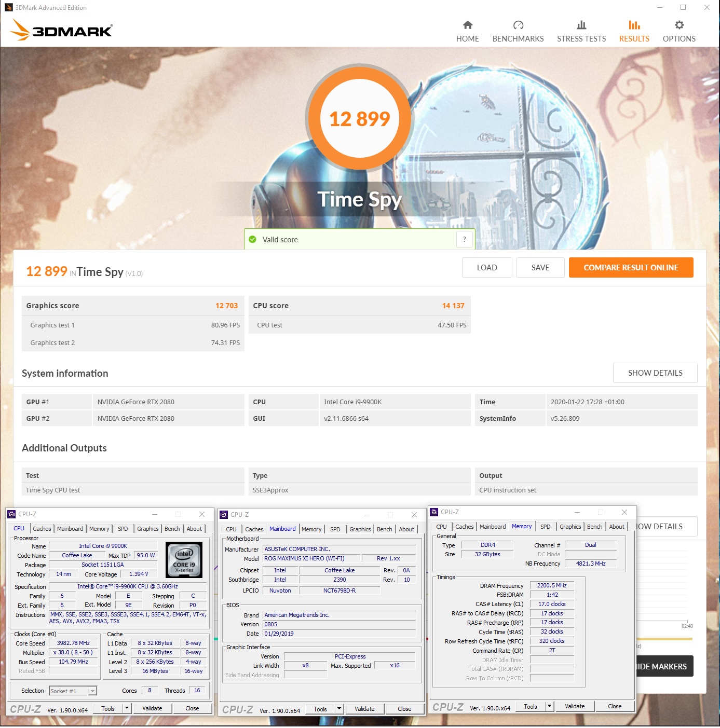Image resolution: width=720 pixels, height=728 pixels.
Task: Click the Core Speed value 3982.78 MHz
Action: [x=73, y=643]
